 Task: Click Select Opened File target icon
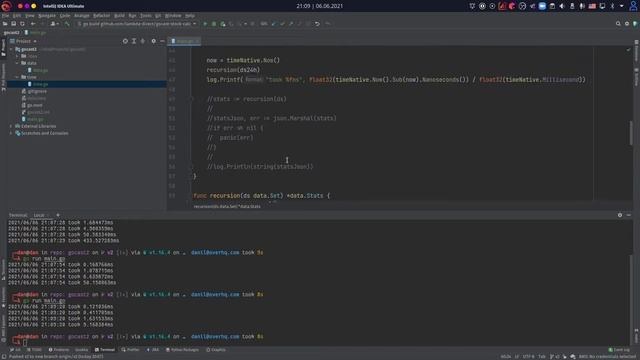(125, 41)
